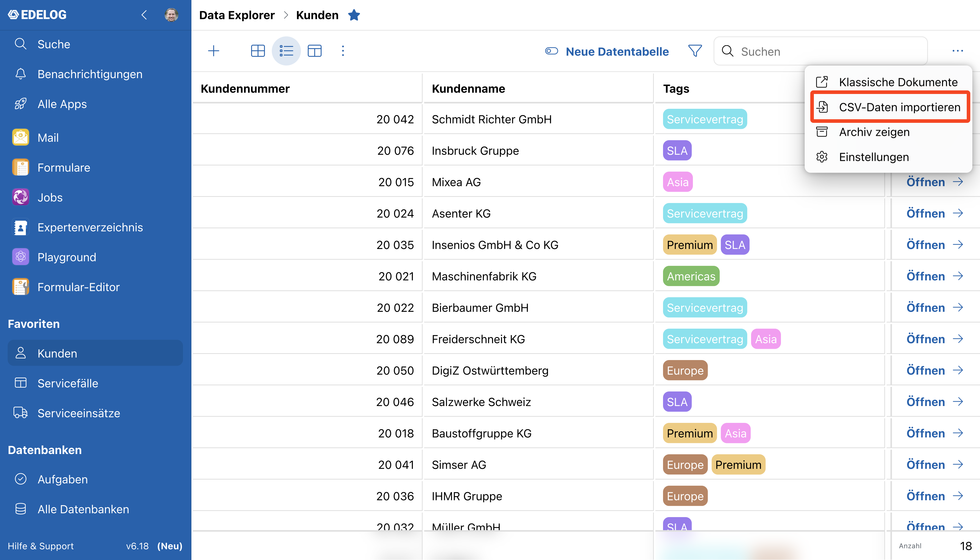Image resolution: width=980 pixels, height=560 pixels.
Task: Open the Playground app
Action: click(96, 257)
